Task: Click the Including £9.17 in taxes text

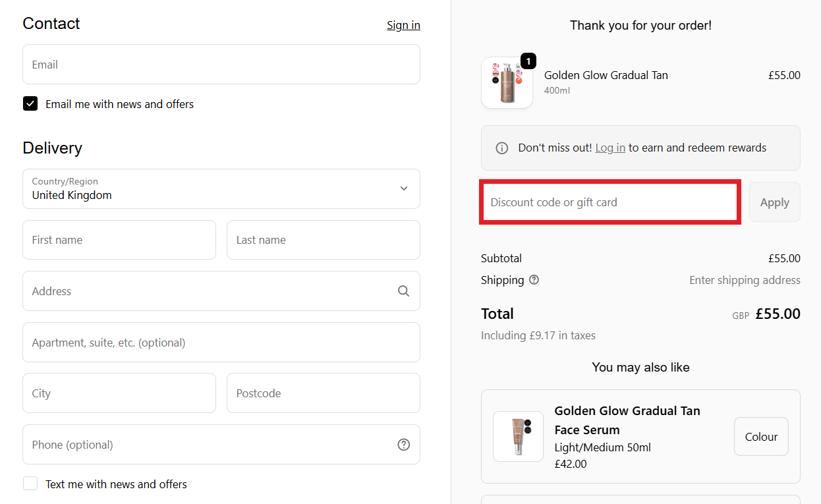Action: coord(538,335)
